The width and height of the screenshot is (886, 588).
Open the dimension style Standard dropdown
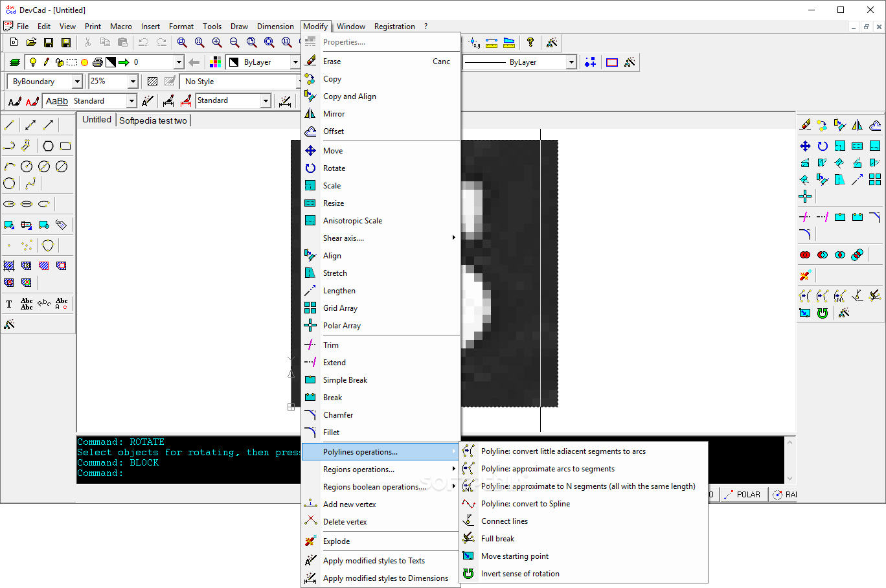[x=266, y=101]
